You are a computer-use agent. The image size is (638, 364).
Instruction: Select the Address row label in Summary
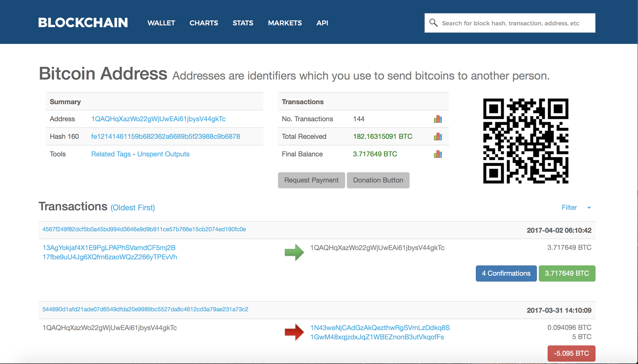[62, 119]
